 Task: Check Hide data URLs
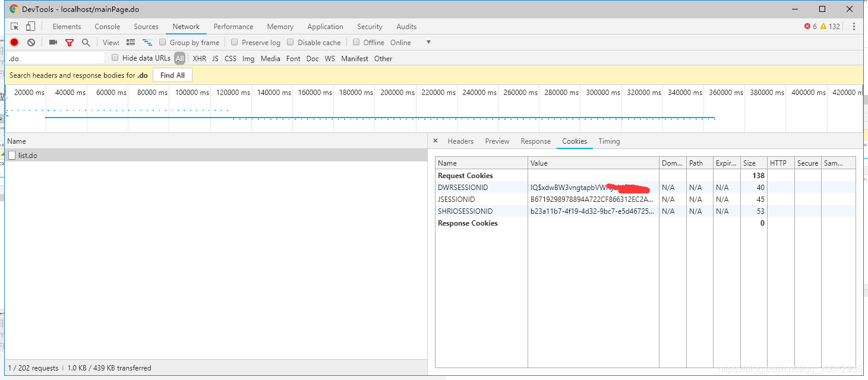(x=115, y=58)
